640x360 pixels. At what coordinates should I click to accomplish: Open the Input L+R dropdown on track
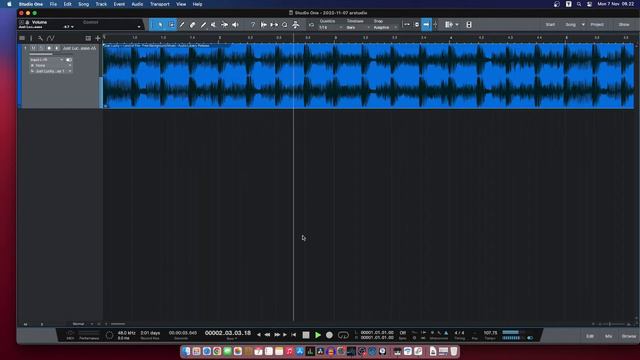point(47,60)
